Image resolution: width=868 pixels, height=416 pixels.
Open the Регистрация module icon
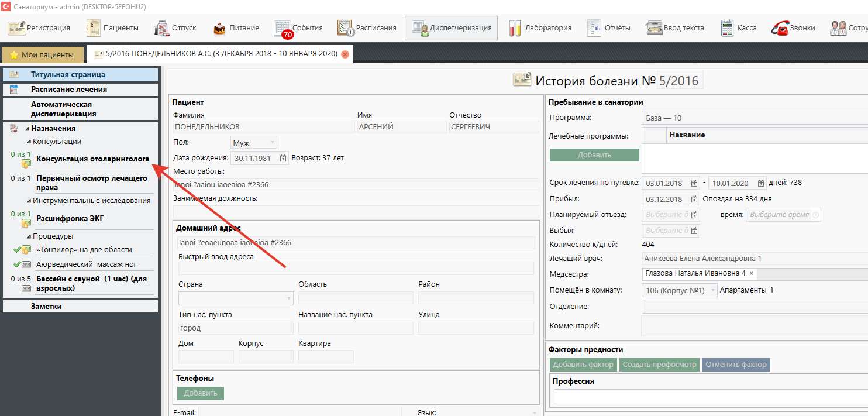(18, 28)
